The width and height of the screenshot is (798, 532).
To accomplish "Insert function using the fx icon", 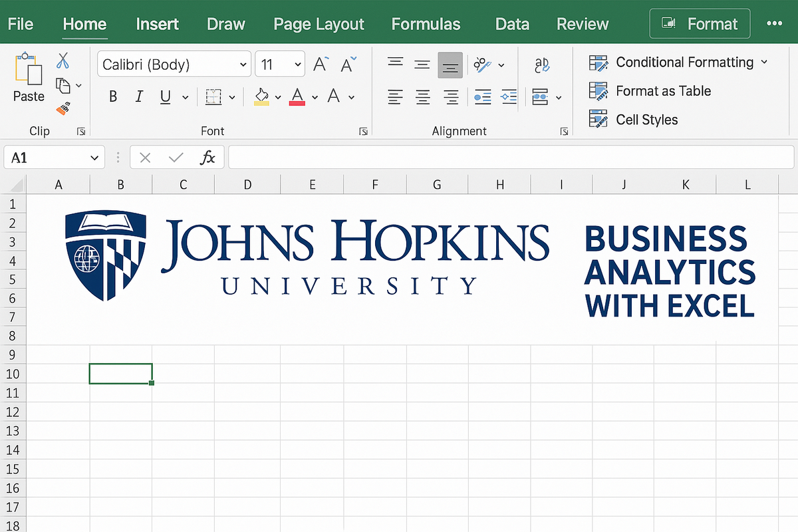I will click(x=208, y=158).
